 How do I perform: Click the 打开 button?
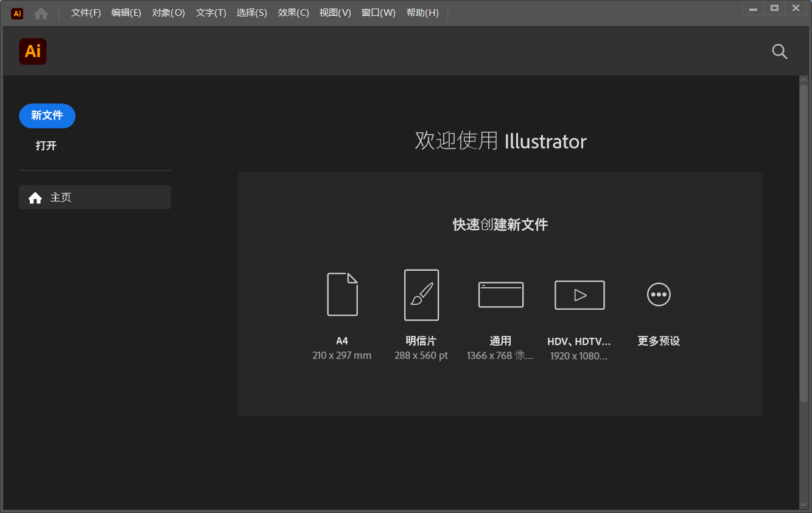pyautogui.click(x=46, y=146)
